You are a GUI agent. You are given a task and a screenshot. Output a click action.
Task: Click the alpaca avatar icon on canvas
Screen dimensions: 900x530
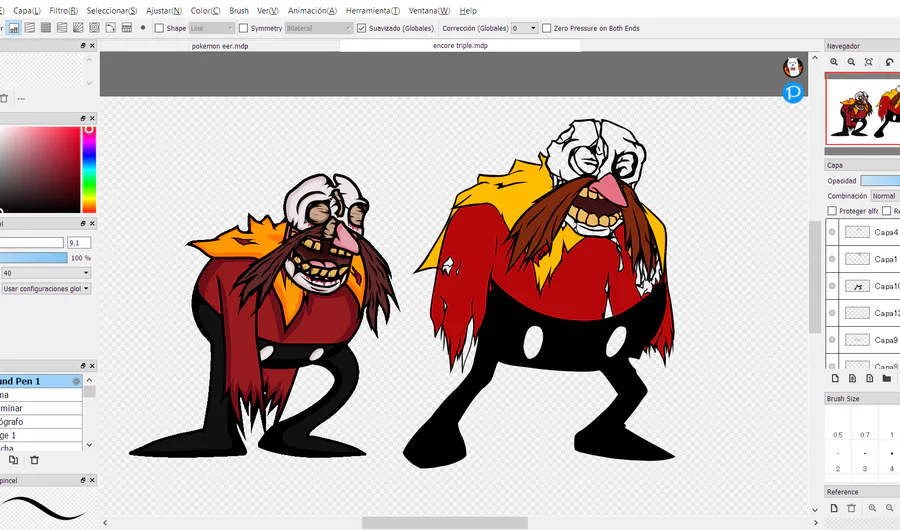(x=793, y=67)
